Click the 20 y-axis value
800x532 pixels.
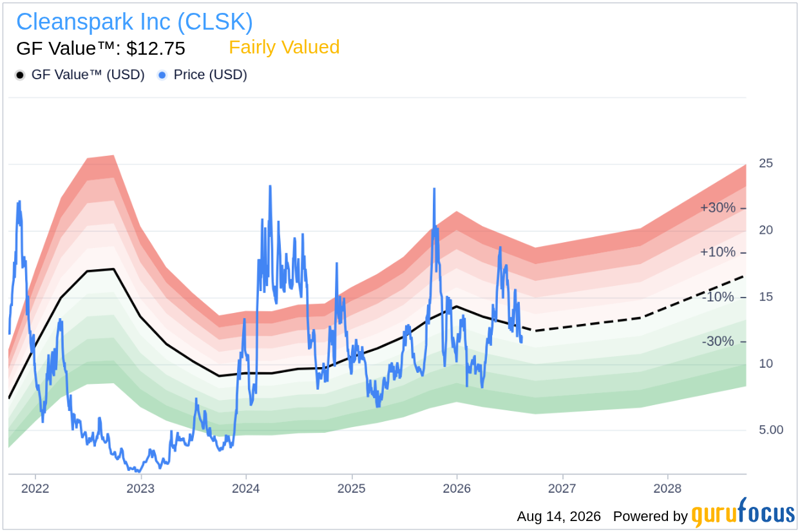pyautogui.click(x=766, y=230)
